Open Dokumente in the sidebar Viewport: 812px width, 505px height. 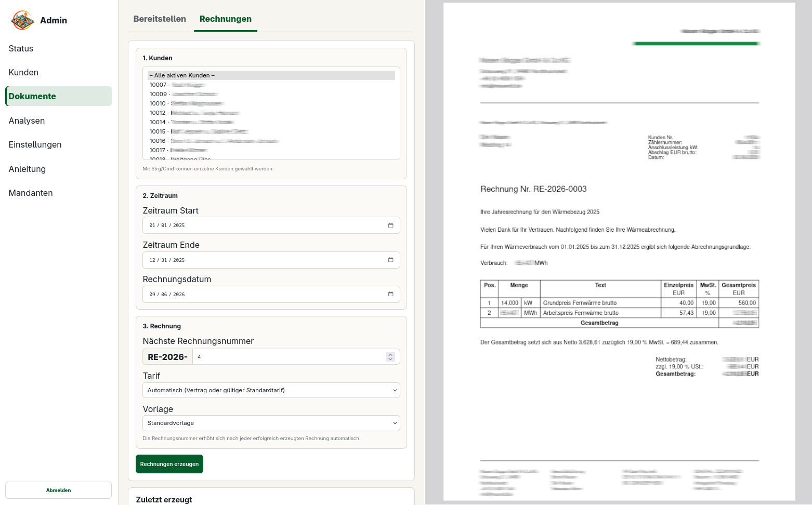pos(58,96)
